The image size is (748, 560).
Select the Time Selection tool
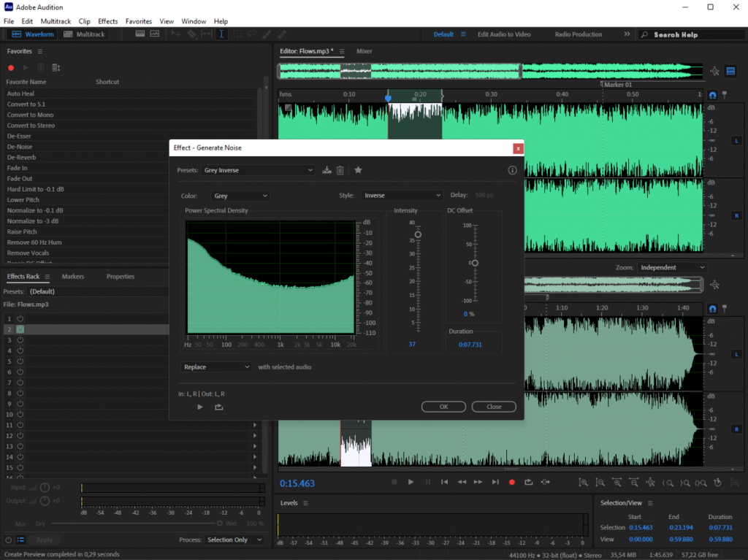click(221, 34)
